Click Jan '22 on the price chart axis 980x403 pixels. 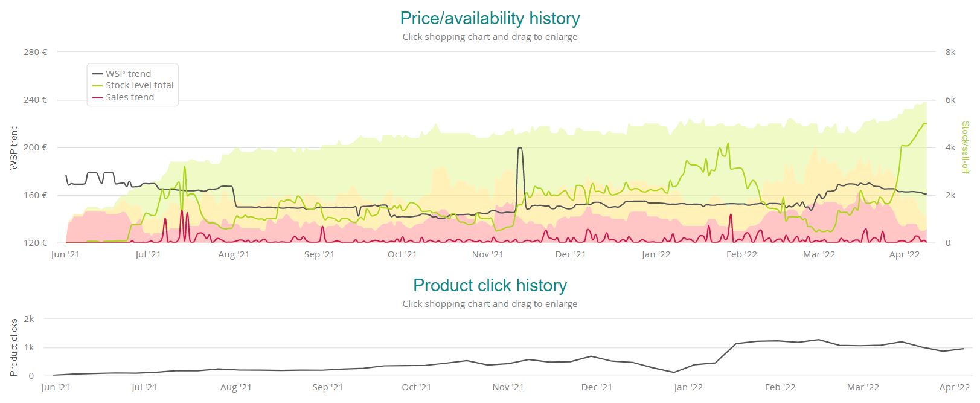(656, 254)
